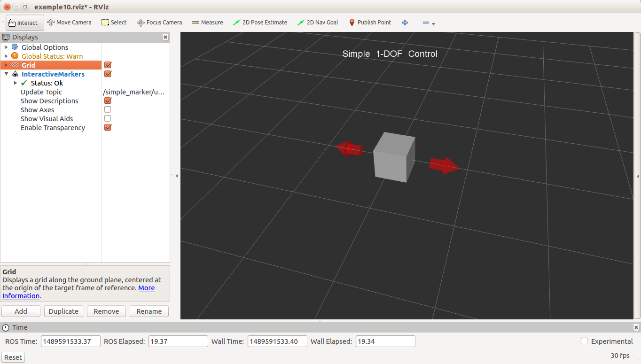This screenshot has height=364, width=641.
Task: Click the Update Topic value /simple_marker/u...
Action: (134, 92)
